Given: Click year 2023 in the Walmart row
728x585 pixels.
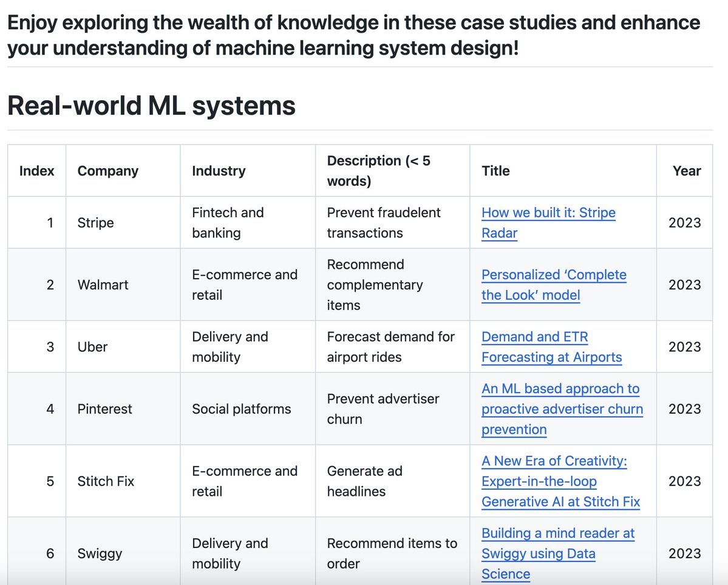Looking at the screenshot, I should pos(684,285).
